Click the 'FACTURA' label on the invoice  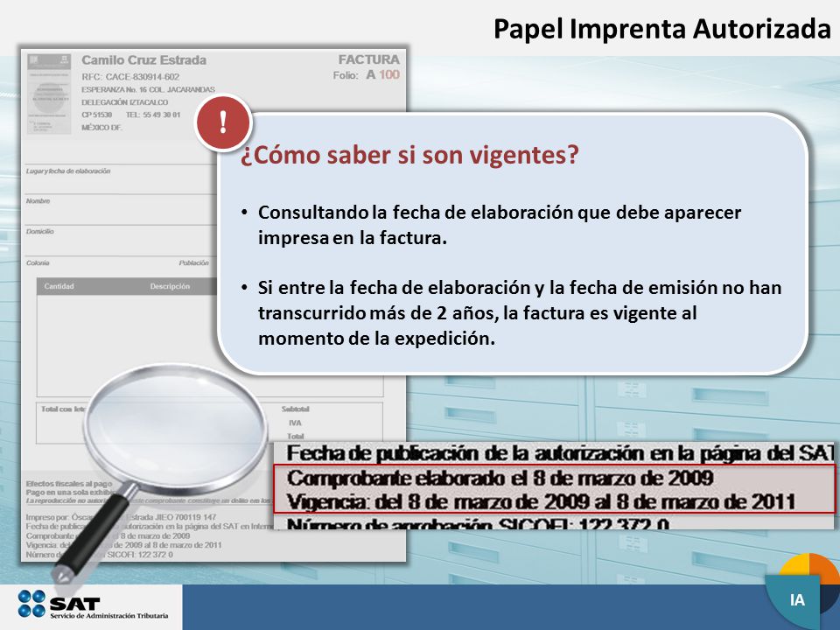coord(368,59)
